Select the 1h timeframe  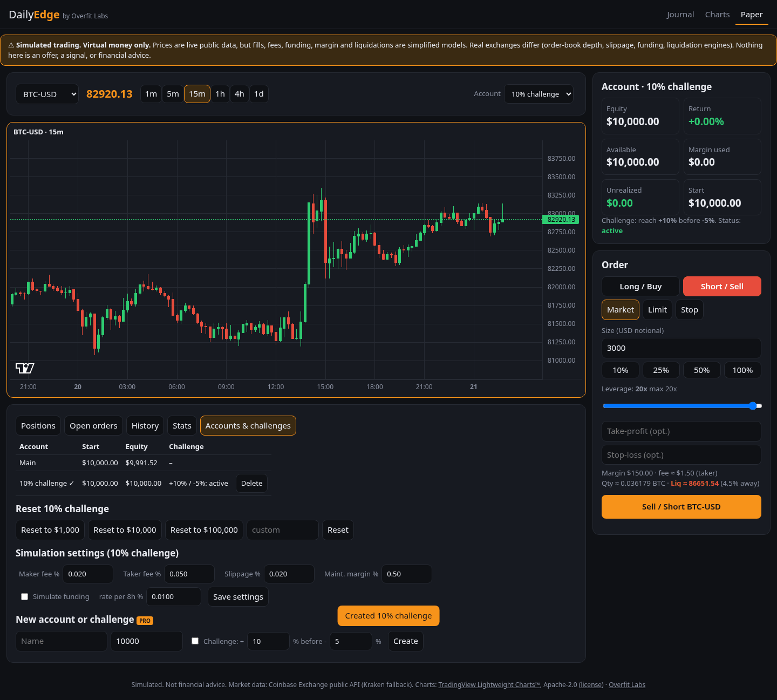(220, 94)
